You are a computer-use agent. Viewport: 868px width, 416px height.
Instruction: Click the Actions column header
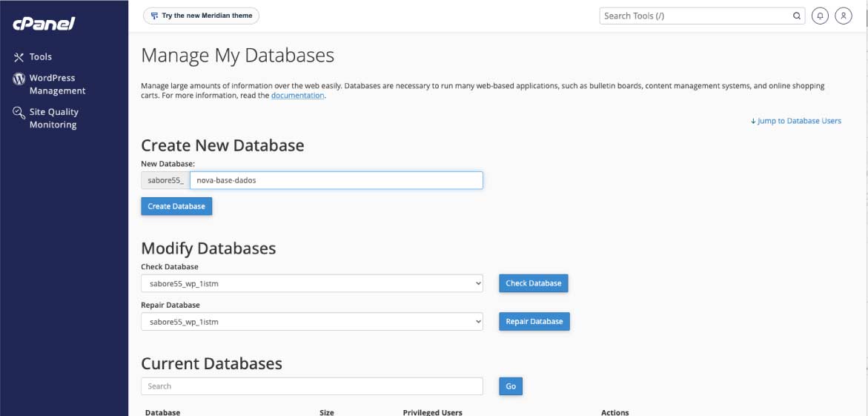tap(615, 412)
